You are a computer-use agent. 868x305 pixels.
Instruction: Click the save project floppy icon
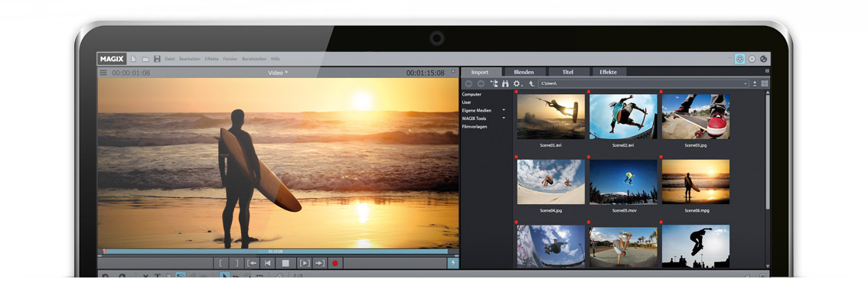(x=157, y=59)
